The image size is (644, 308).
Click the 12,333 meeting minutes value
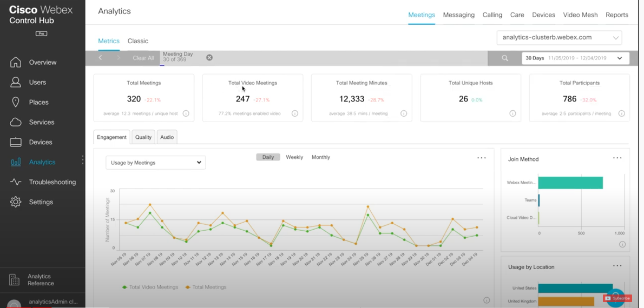[352, 99]
